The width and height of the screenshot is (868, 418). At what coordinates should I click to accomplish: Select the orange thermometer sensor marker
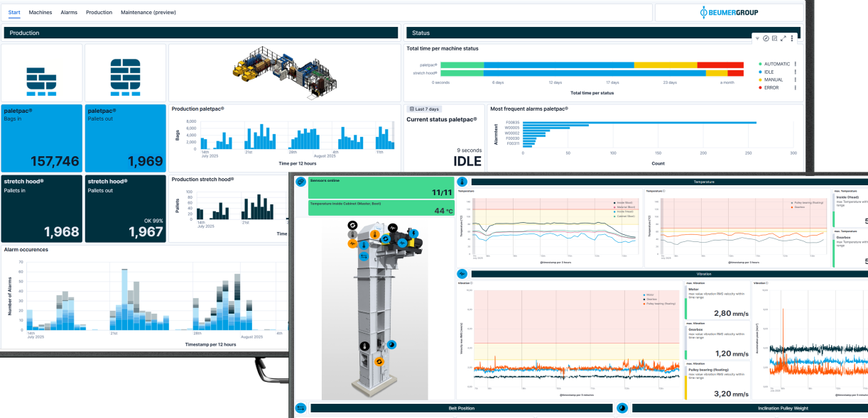pos(375,234)
